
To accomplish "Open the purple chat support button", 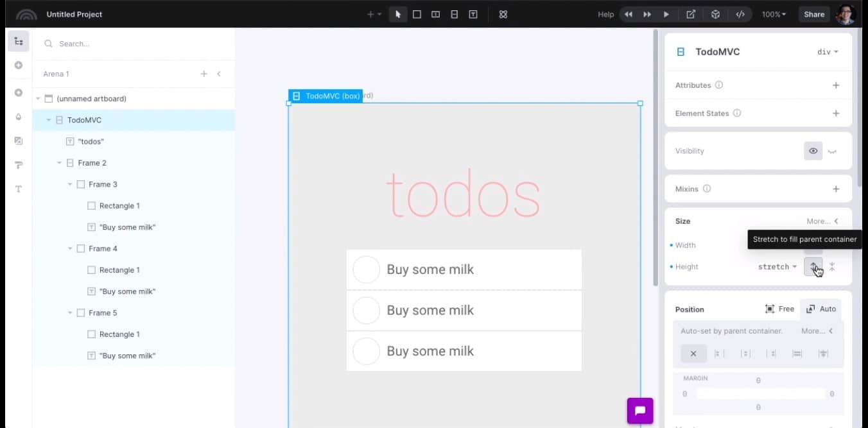I will coord(640,411).
